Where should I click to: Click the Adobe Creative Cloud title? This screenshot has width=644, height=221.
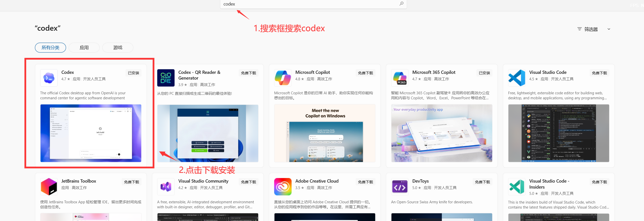pyautogui.click(x=317, y=181)
